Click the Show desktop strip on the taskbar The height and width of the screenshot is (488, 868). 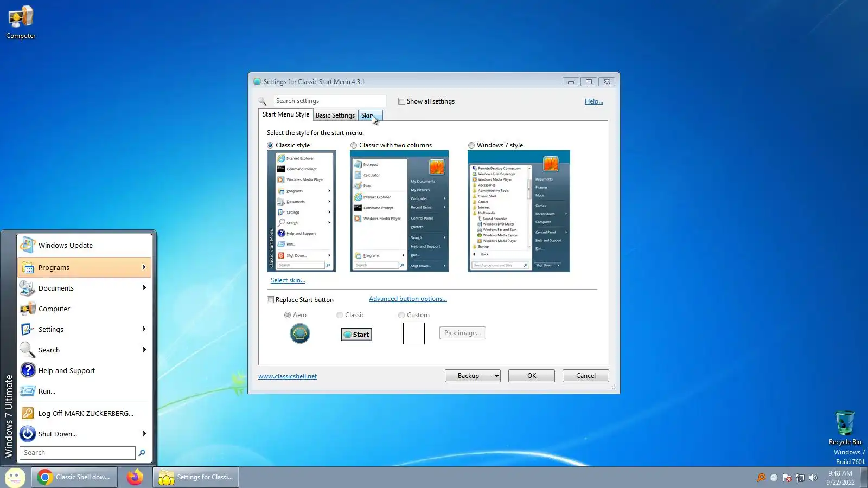tap(864, 478)
